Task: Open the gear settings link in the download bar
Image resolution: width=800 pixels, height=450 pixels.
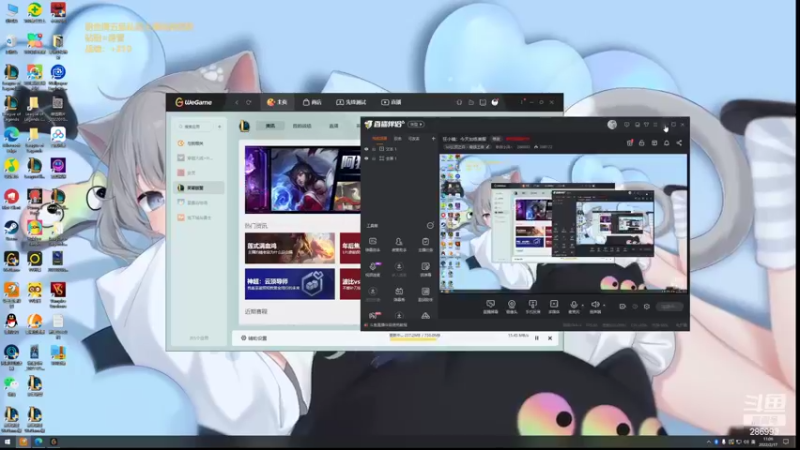Action: click(x=254, y=338)
